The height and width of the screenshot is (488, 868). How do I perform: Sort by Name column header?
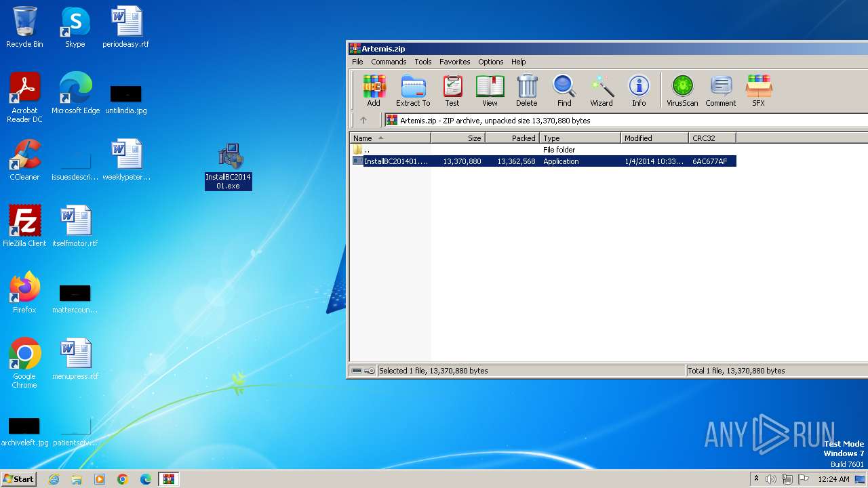[x=390, y=138]
